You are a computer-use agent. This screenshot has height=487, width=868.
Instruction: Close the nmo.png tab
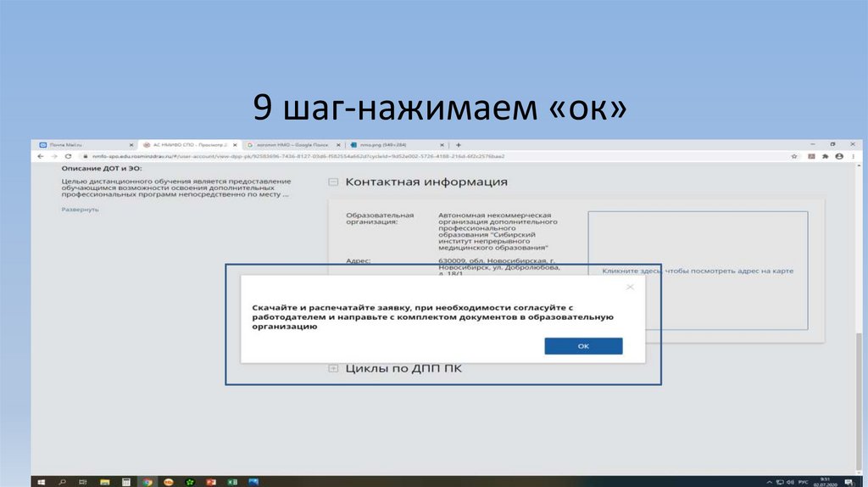[442, 145]
